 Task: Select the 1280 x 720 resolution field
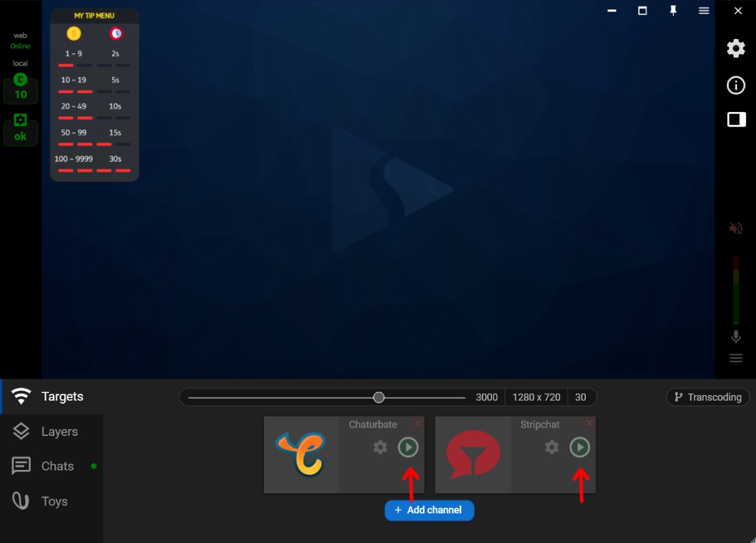[x=536, y=397]
